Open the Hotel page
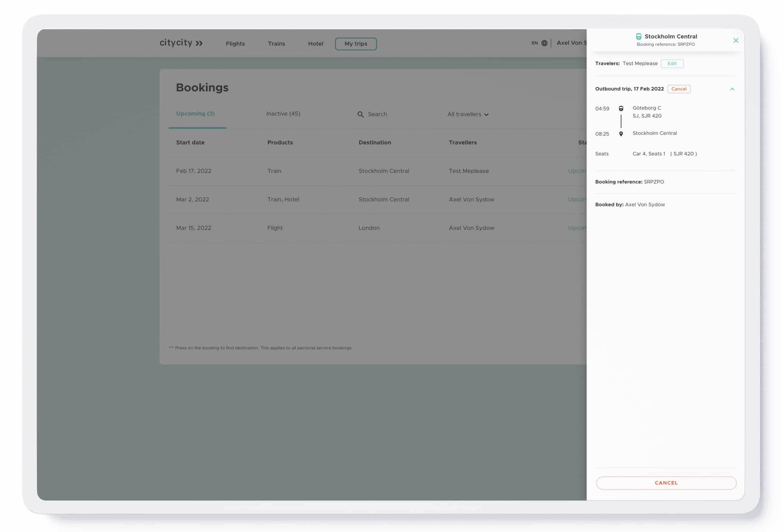The width and height of the screenshot is (783, 532). (315, 43)
